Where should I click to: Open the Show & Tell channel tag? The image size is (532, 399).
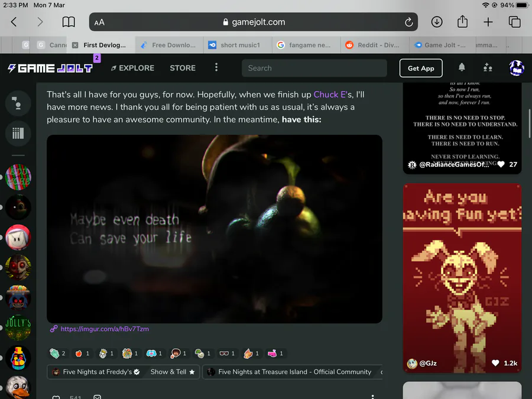coord(173,372)
